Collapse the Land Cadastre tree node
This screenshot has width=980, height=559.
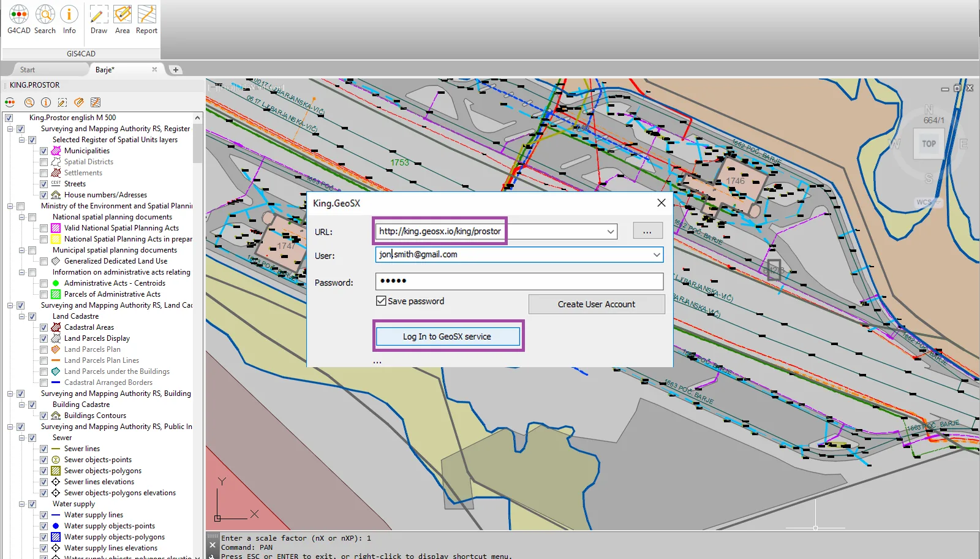pos(21,316)
